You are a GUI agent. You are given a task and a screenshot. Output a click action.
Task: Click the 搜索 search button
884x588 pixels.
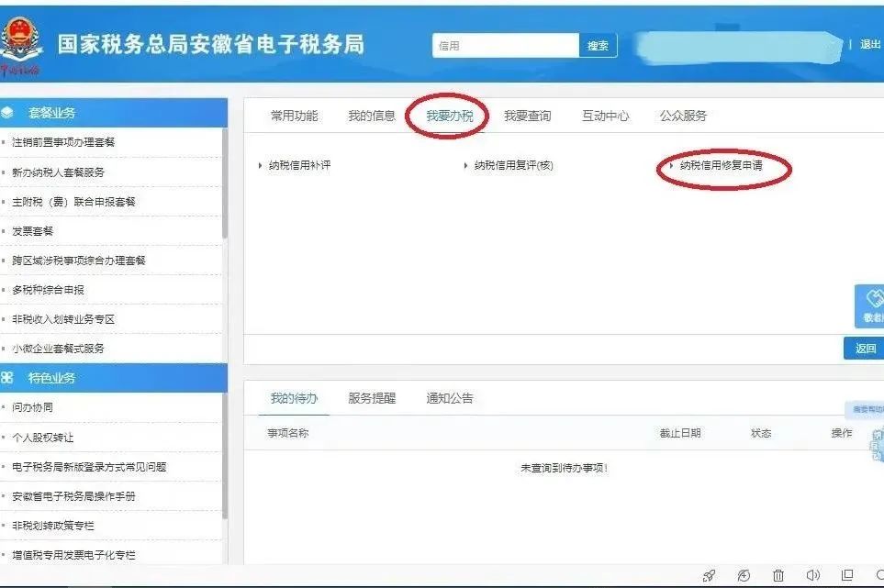coord(599,46)
